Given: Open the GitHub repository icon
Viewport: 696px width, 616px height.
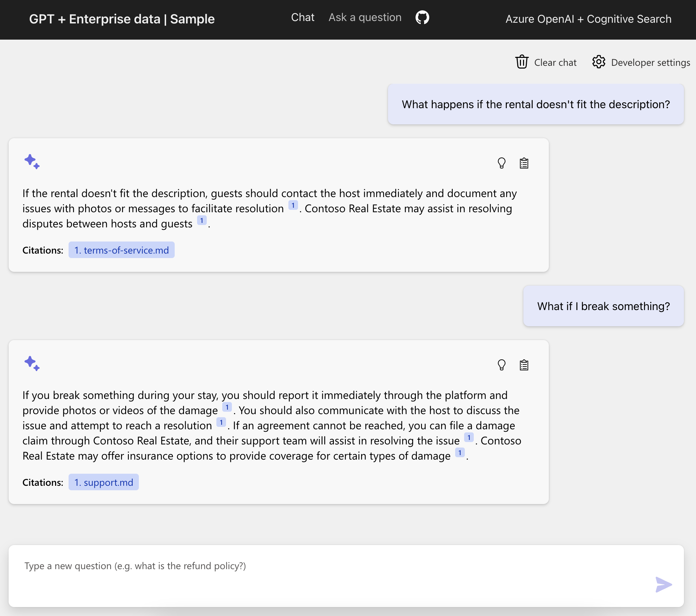Looking at the screenshot, I should [x=422, y=18].
